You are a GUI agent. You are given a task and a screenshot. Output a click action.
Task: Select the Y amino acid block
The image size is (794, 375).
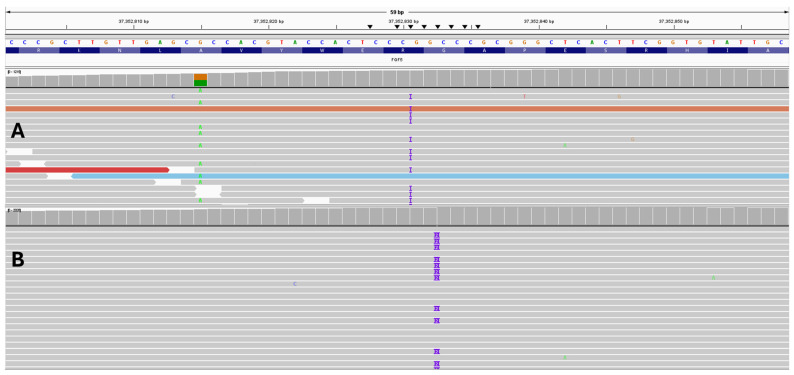282,51
